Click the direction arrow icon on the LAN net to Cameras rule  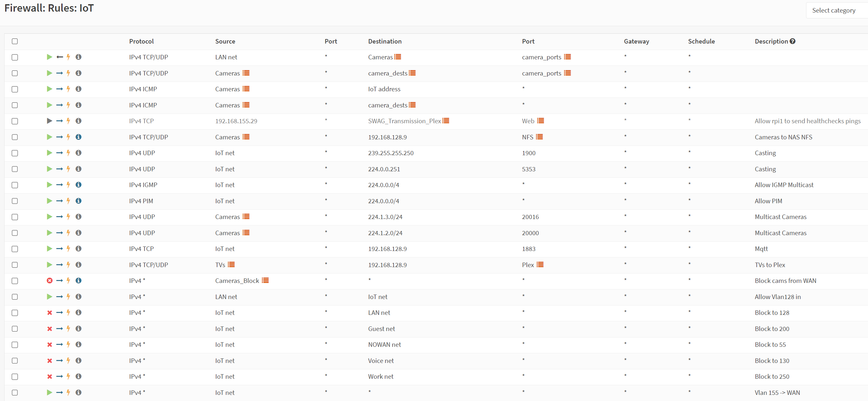(60, 57)
